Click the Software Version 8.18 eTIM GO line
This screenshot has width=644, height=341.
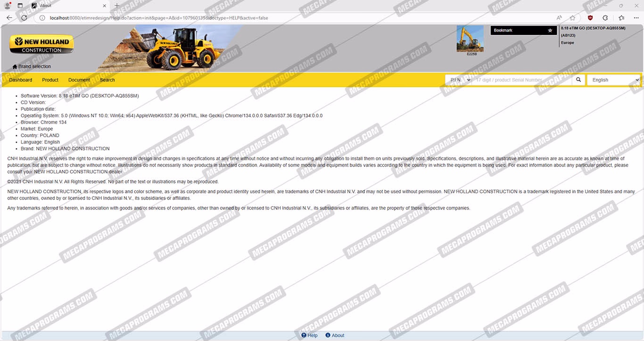tap(80, 96)
